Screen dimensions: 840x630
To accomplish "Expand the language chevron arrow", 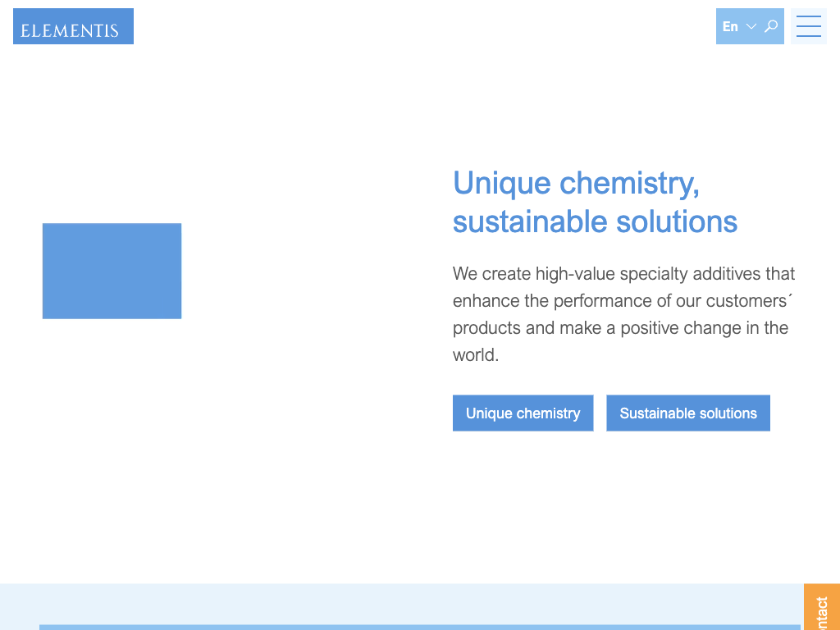I will [x=751, y=26].
